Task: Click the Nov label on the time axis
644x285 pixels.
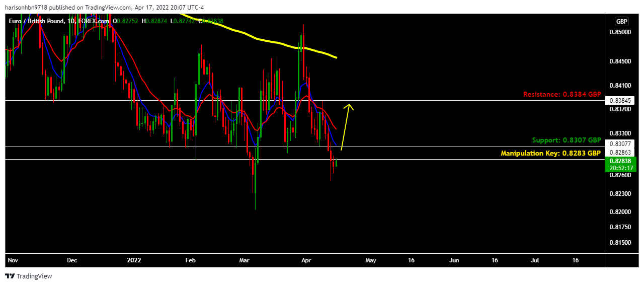Action: point(14,260)
